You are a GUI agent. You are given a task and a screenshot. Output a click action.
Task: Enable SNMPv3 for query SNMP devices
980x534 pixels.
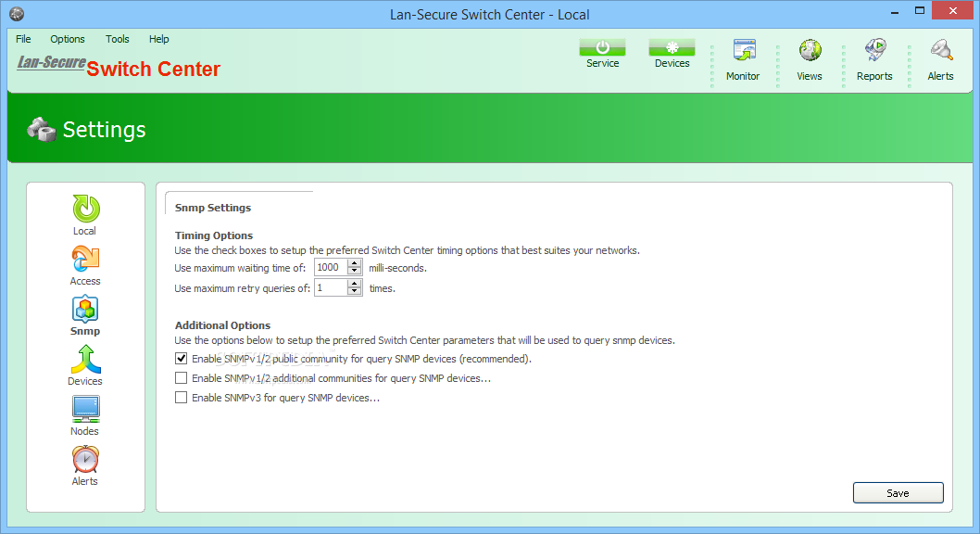pos(182,397)
